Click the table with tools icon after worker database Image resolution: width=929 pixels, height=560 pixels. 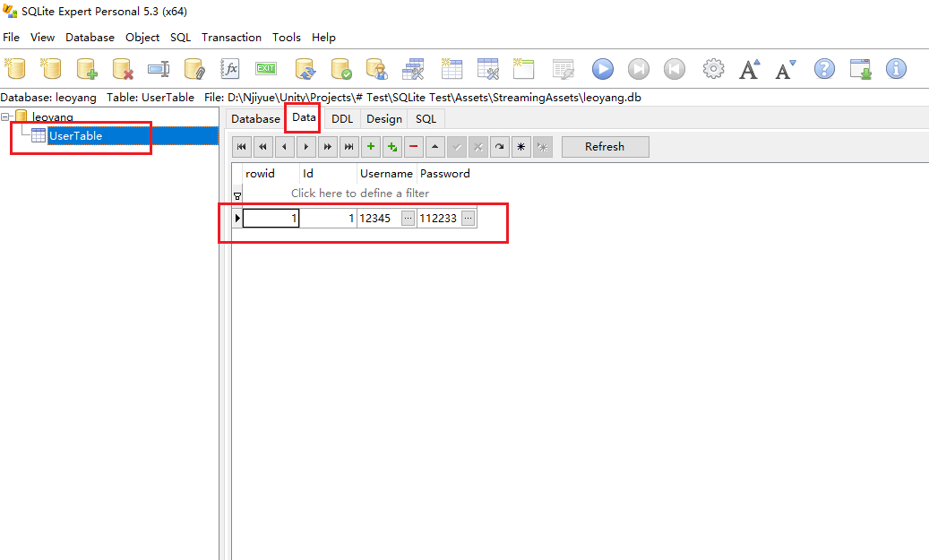(x=413, y=69)
